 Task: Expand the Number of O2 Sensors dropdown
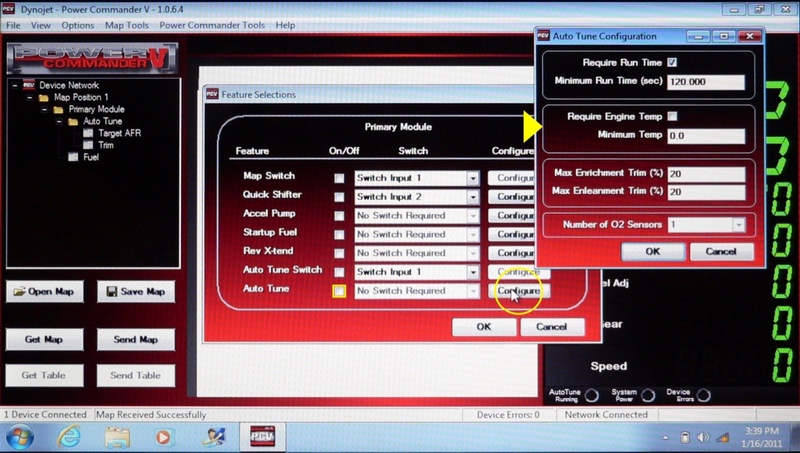tap(738, 225)
